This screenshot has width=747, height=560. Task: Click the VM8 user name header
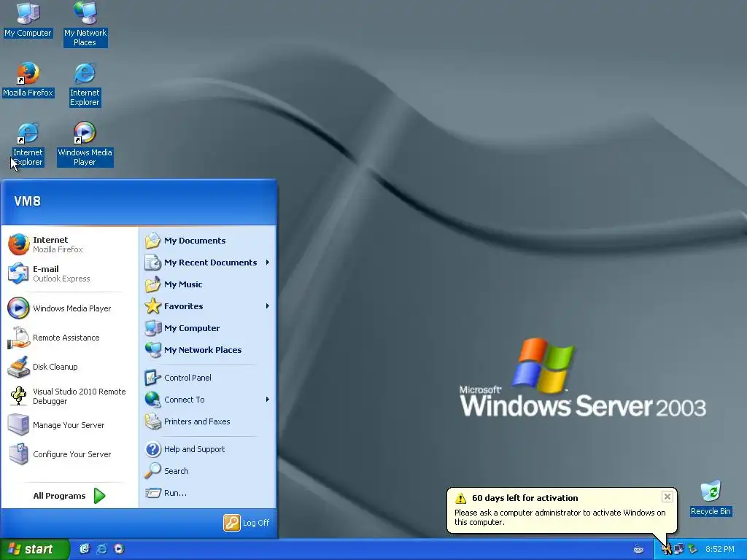coord(27,201)
